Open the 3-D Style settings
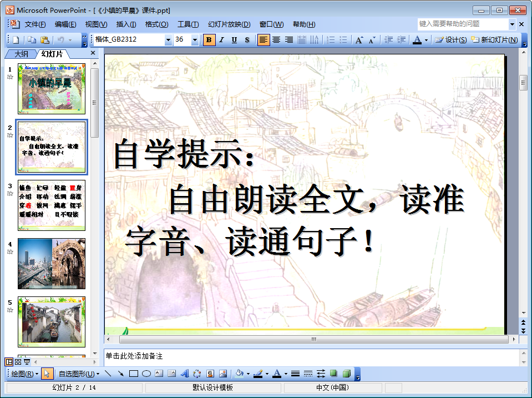Screen dimensions: 532x398 pyautogui.click(x=346, y=374)
